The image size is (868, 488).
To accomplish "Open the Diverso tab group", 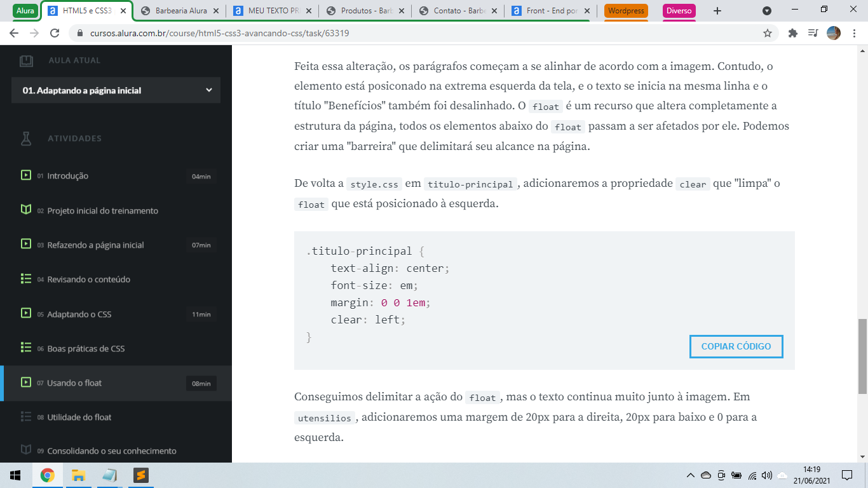I will point(679,11).
